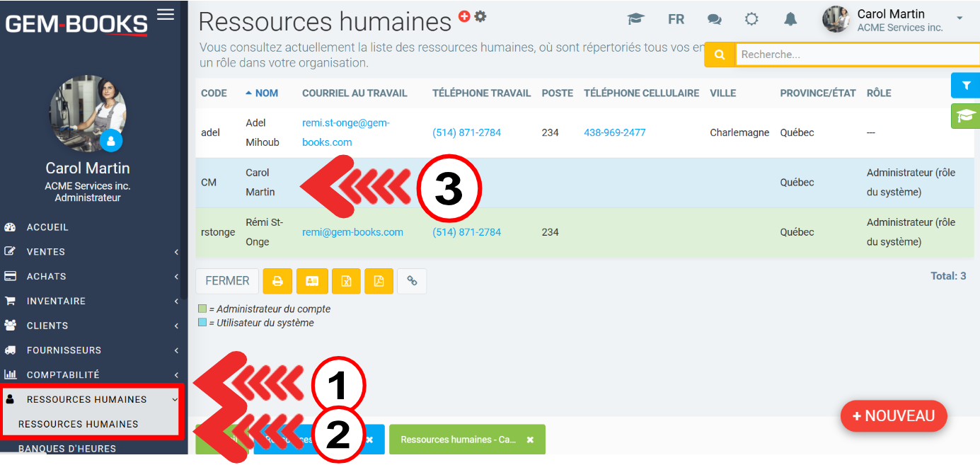Expand the Comptabilité sidebar section

pyautogui.click(x=63, y=375)
